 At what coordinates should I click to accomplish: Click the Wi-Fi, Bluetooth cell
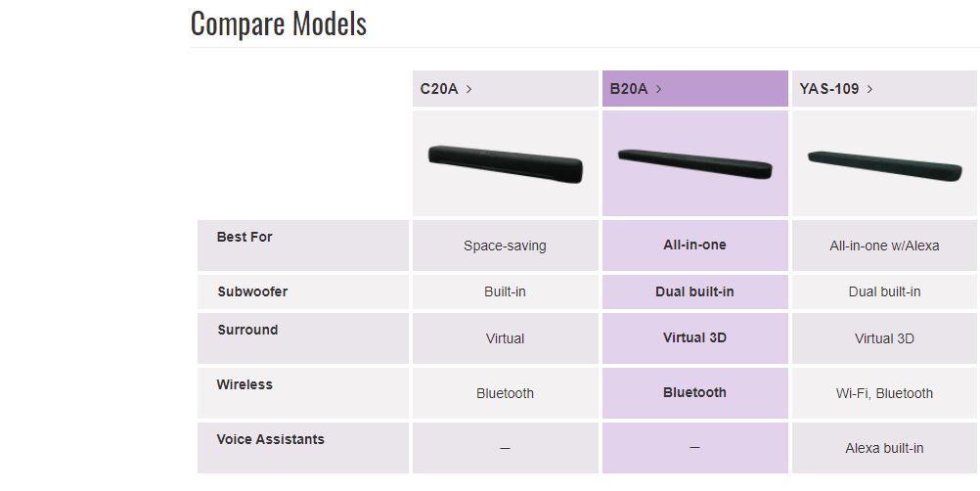(x=884, y=393)
